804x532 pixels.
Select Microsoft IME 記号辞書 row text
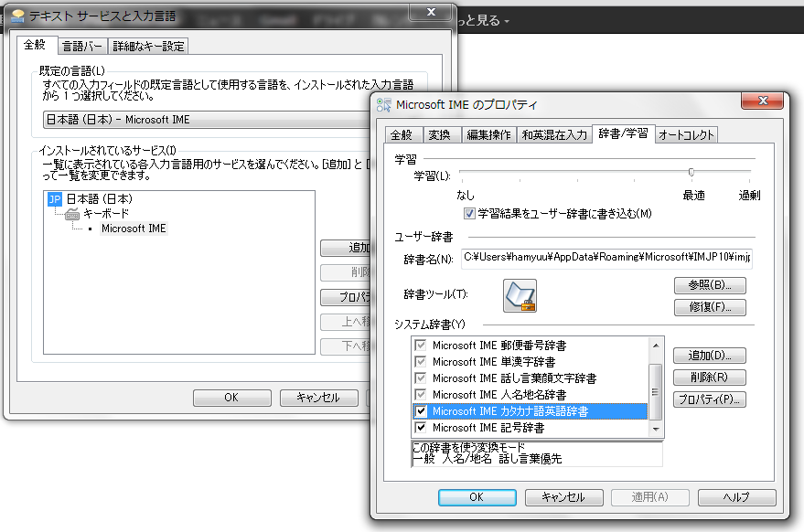click(x=488, y=428)
